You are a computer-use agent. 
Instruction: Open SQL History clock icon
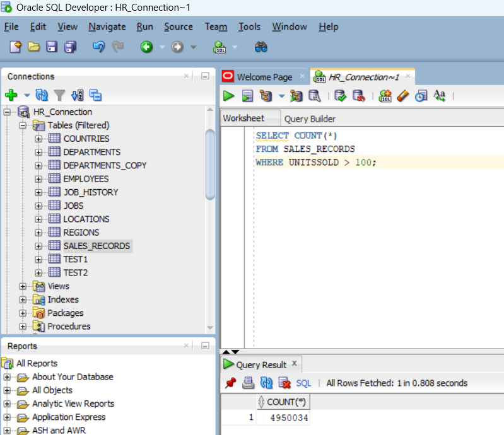click(x=421, y=96)
